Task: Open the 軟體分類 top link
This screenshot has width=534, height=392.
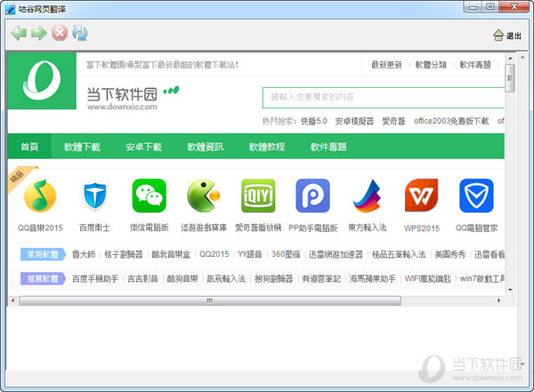Action: point(431,65)
